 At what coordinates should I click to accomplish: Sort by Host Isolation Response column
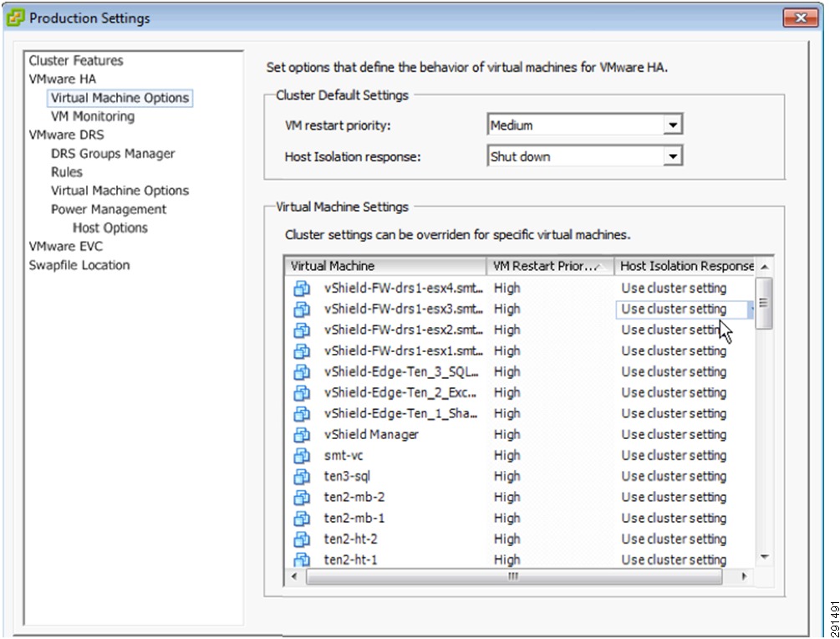click(x=685, y=266)
